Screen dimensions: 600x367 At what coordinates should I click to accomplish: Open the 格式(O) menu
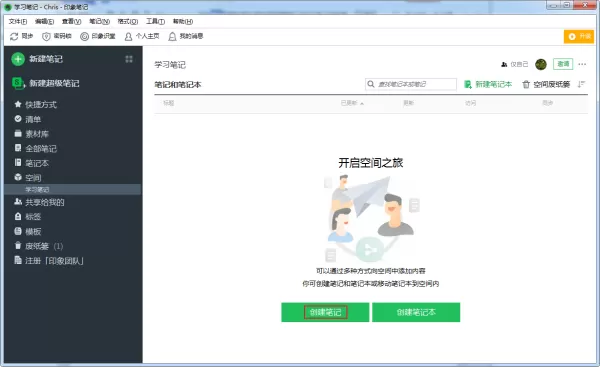tap(127, 21)
